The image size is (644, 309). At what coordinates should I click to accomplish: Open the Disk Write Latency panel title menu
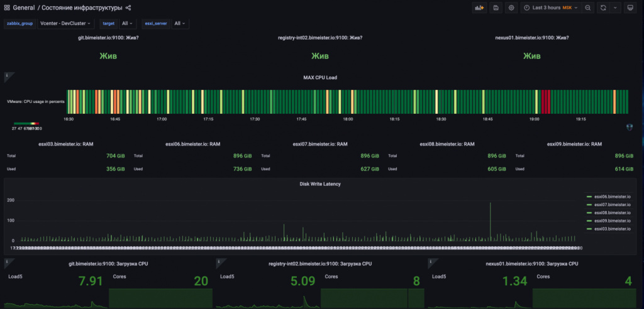321,184
